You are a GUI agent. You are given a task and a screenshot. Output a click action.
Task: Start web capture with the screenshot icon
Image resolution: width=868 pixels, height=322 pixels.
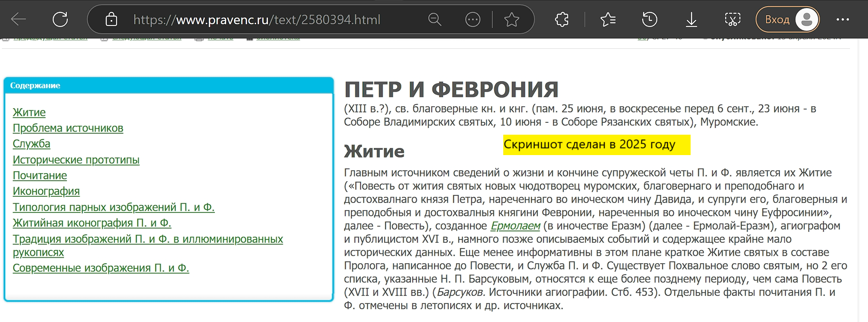click(732, 19)
